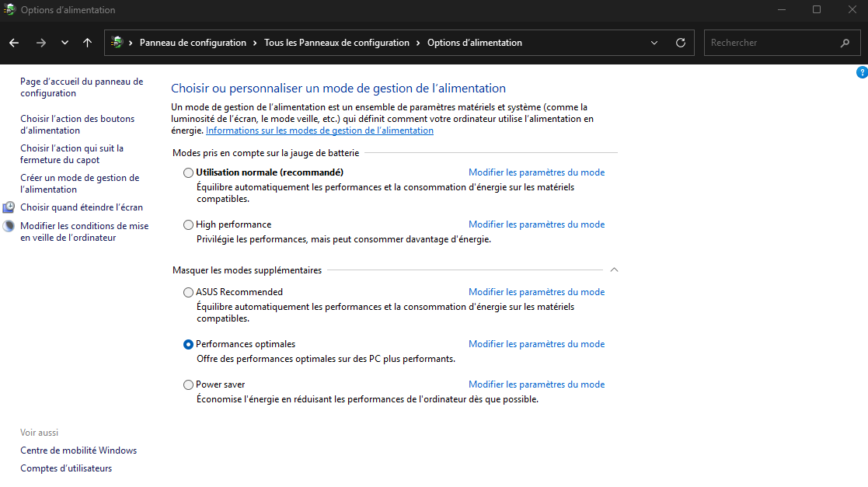
Task: Modify settings for Performances optimales mode
Action: point(536,344)
